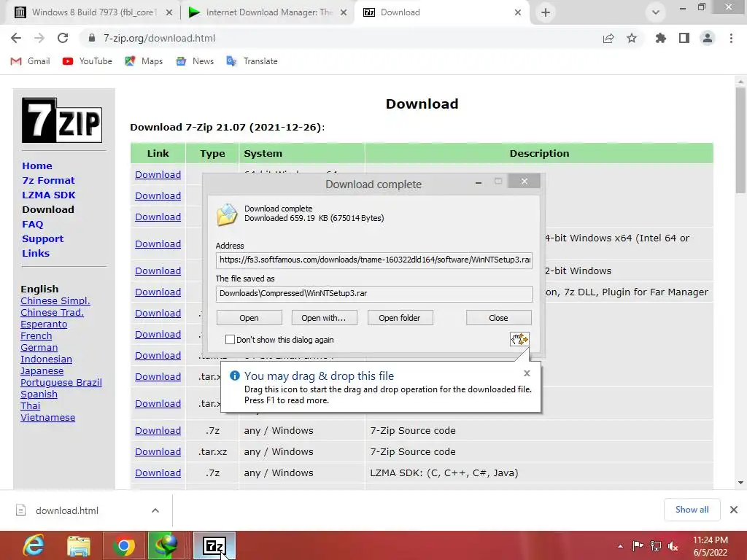Click Show all downloads button
747x560 pixels.
pos(692,510)
